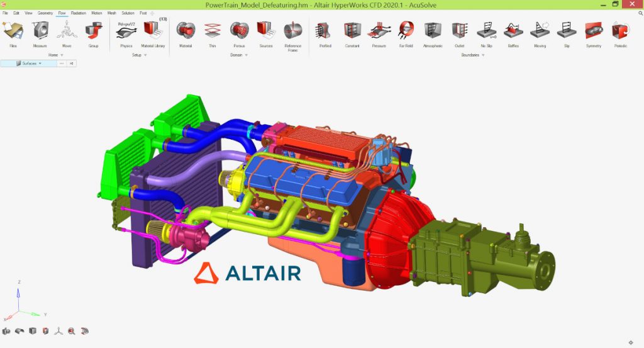The width and height of the screenshot is (644, 348).
Task: Expand the Domain group dropdown arrow
Action: click(246, 55)
